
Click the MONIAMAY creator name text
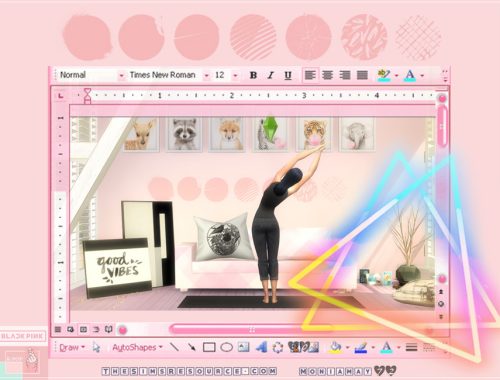point(336,371)
